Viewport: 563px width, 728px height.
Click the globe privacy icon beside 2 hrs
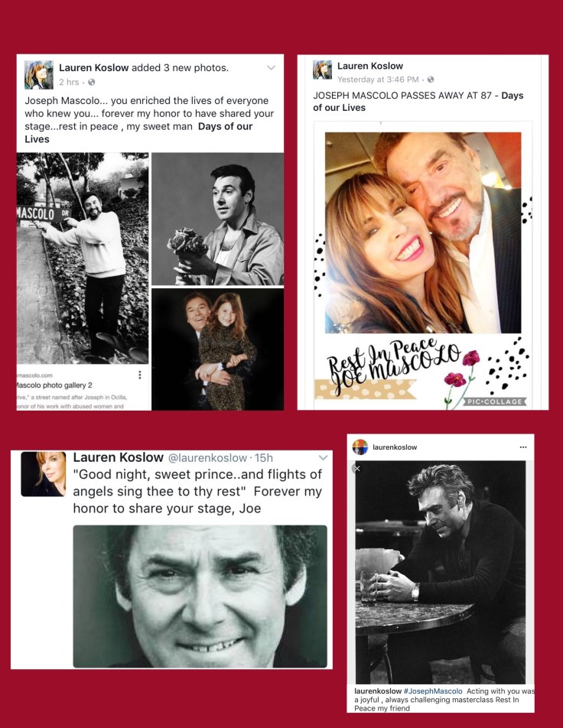click(92, 82)
